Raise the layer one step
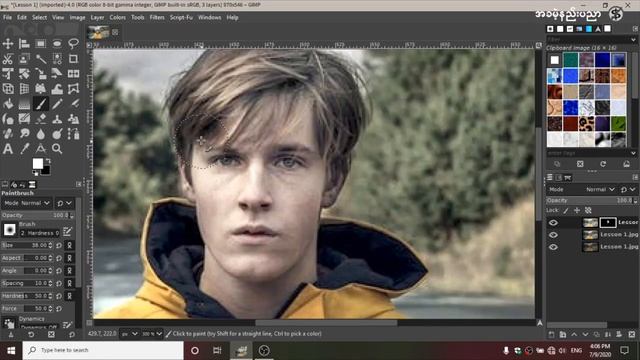This screenshot has height=360, width=640. (x=574, y=334)
